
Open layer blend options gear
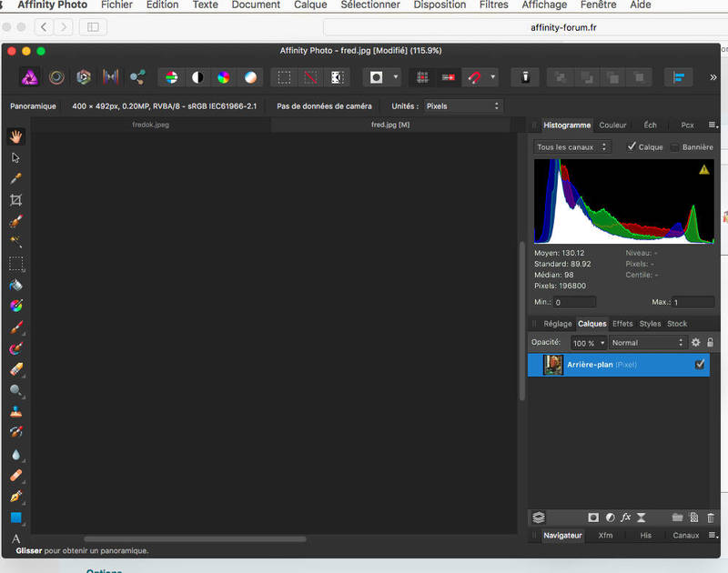click(x=695, y=342)
